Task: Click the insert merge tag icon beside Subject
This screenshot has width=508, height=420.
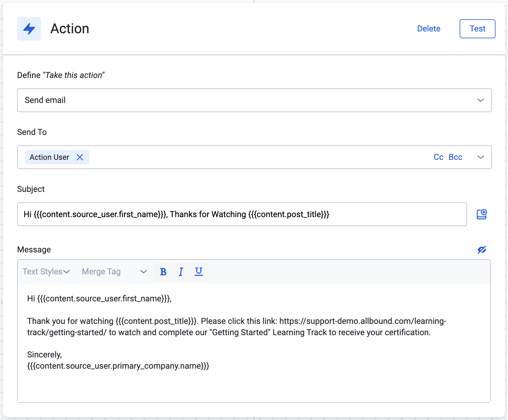Action: (x=482, y=214)
